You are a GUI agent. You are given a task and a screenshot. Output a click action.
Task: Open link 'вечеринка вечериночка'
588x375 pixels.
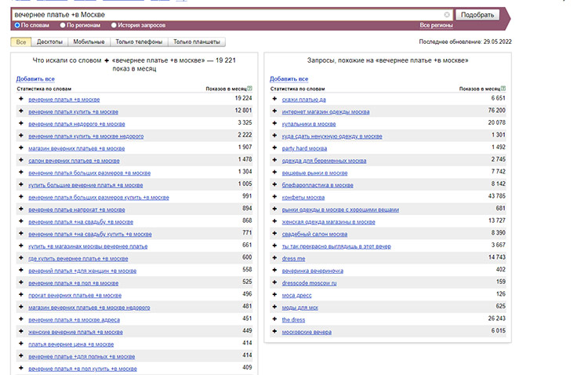tap(312, 271)
